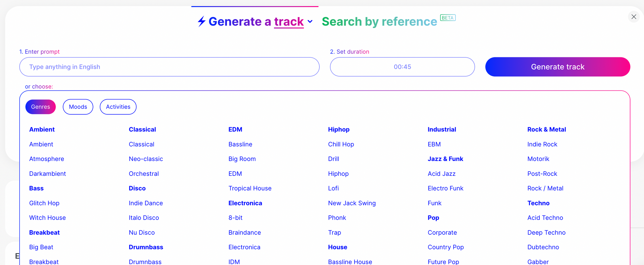This screenshot has width=644, height=265.
Task: Select the Italo Disco genre
Action: [x=144, y=218]
